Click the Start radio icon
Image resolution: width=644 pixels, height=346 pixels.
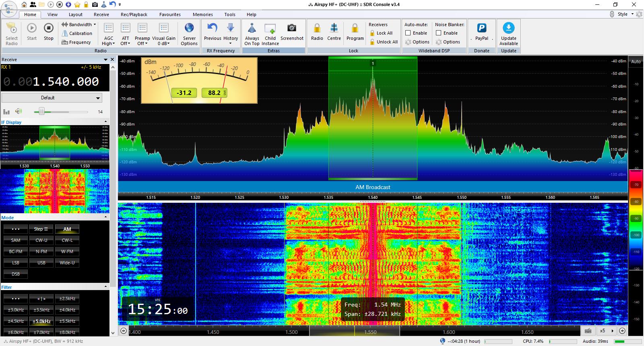[x=32, y=28]
